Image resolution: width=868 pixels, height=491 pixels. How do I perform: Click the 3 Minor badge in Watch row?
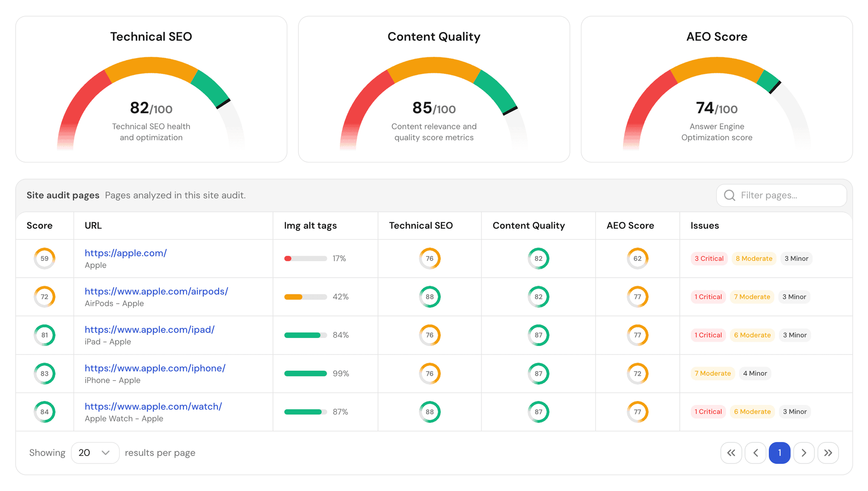point(795,412)
